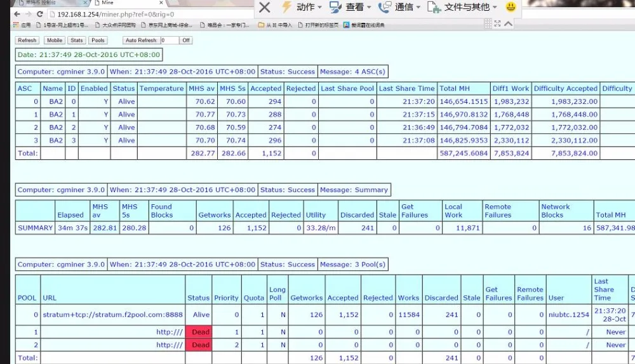This screenshot has height=364, width=635.
Task: Click the Refresh button
Action: tap(27, 41)
